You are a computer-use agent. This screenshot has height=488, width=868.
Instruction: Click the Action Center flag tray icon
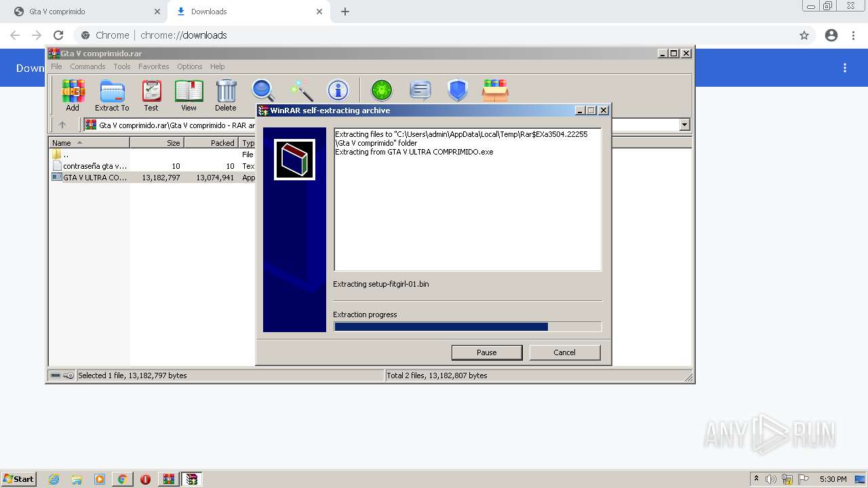[x=804, y=479]
